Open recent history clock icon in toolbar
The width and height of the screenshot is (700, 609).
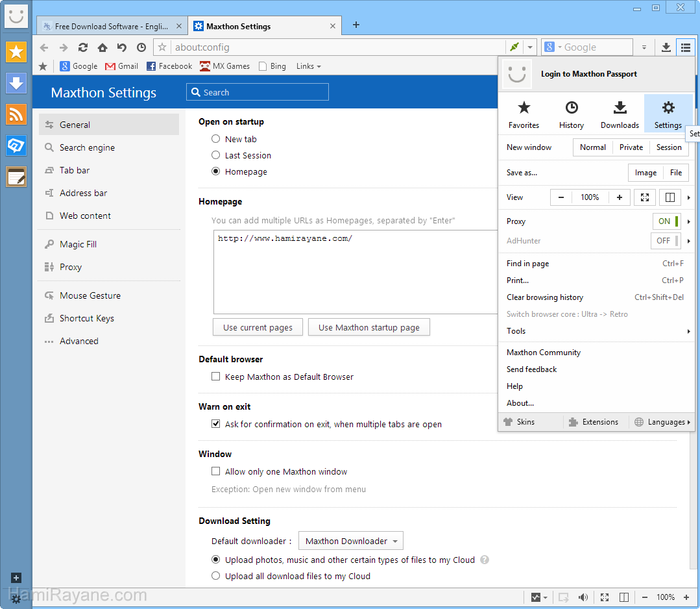141,47
